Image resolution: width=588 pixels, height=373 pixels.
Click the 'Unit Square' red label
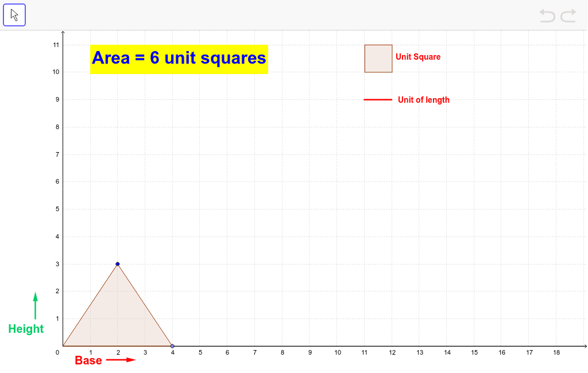[x=418, y=57]
